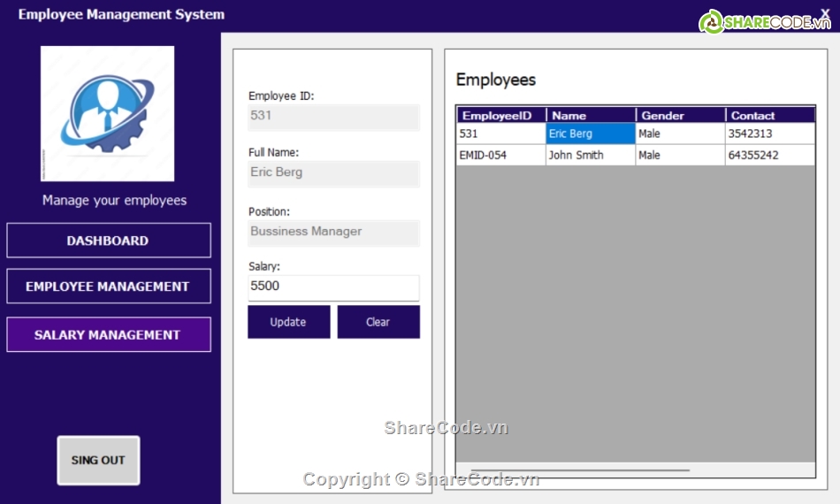Click the Update salary button
This screenshot has height=504, width=840.
[288, 322]
